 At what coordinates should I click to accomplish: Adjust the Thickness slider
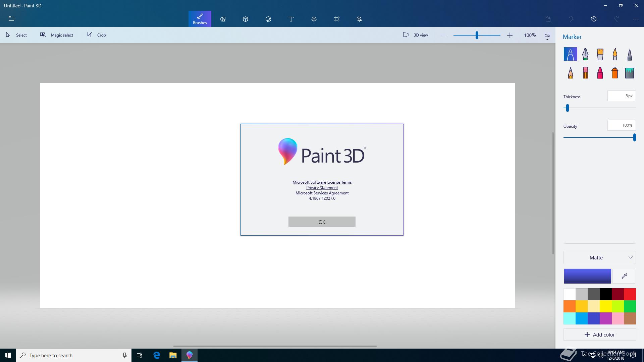tap(600, 108)
